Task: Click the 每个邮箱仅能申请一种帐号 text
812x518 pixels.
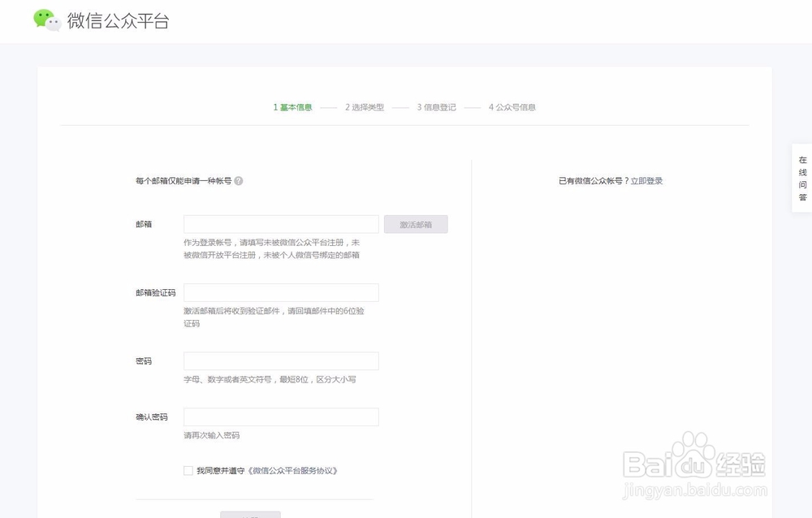Action: [x=184, y=181]
